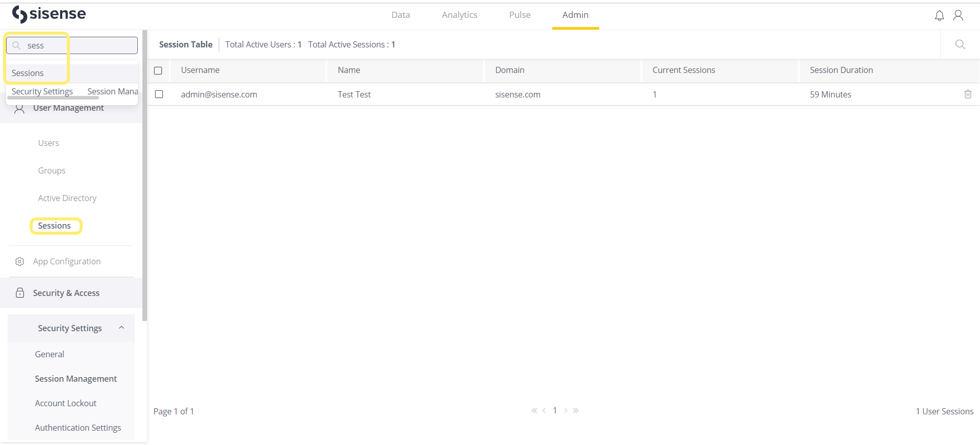Screen dimensions: 980x445
Task: Click the User Management heading
Action: [x=68, y=108]
